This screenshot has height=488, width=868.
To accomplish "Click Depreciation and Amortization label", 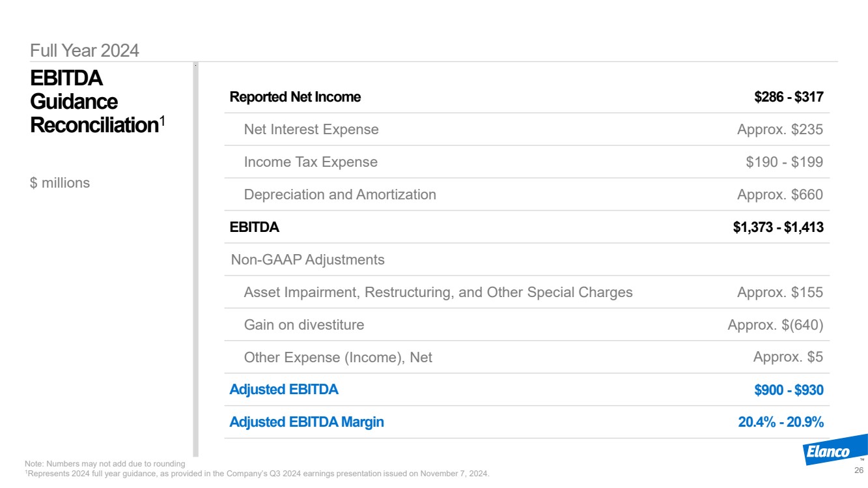I will coord(339,195).
